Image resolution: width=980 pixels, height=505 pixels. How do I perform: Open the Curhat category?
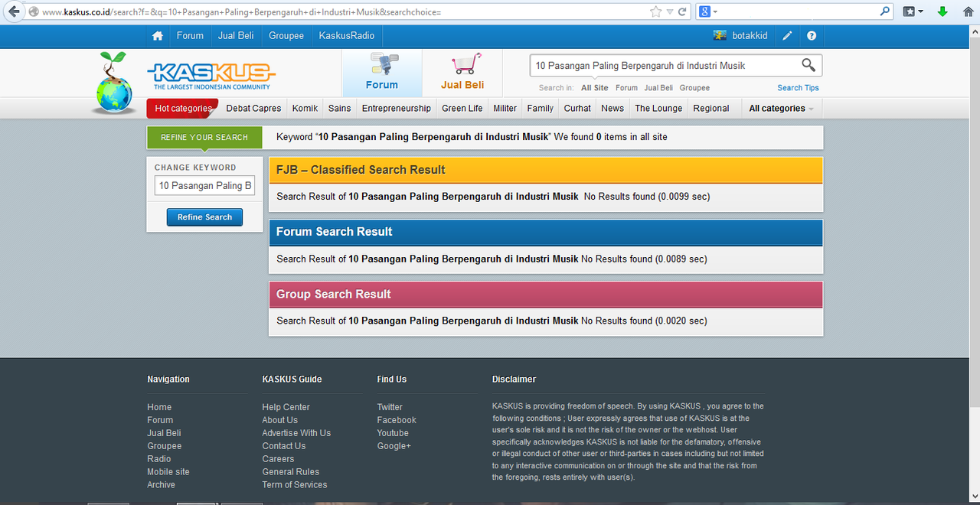click(577, 109)
